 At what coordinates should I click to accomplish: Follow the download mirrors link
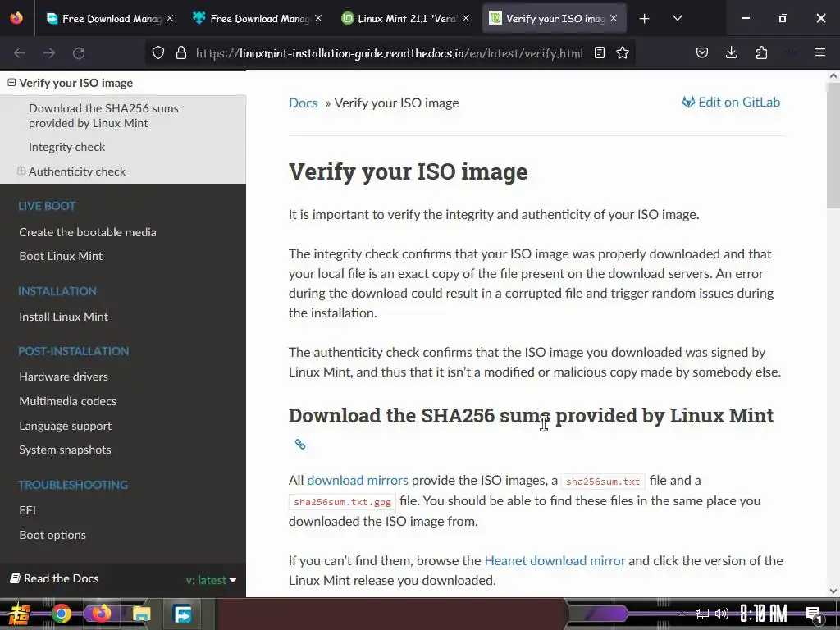coord(358,481)
